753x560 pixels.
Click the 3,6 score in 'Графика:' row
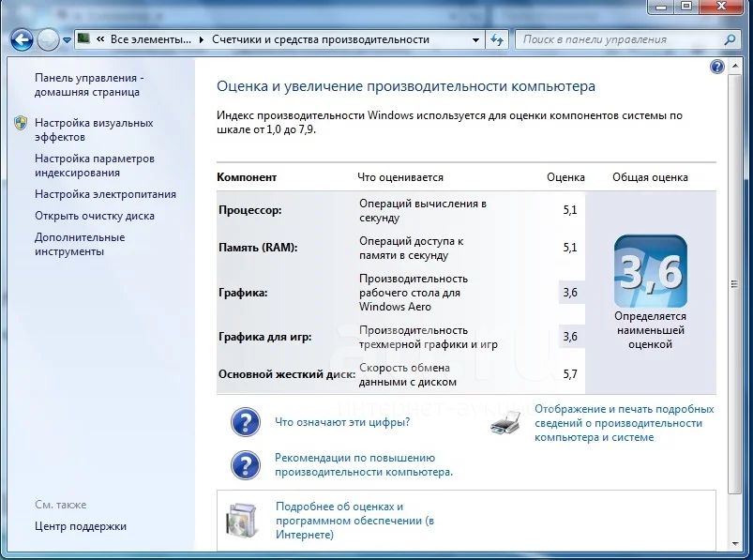[570, 293]
